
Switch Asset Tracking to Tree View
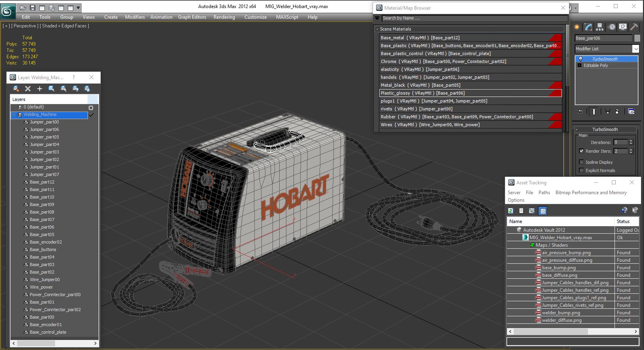(532, 211)
